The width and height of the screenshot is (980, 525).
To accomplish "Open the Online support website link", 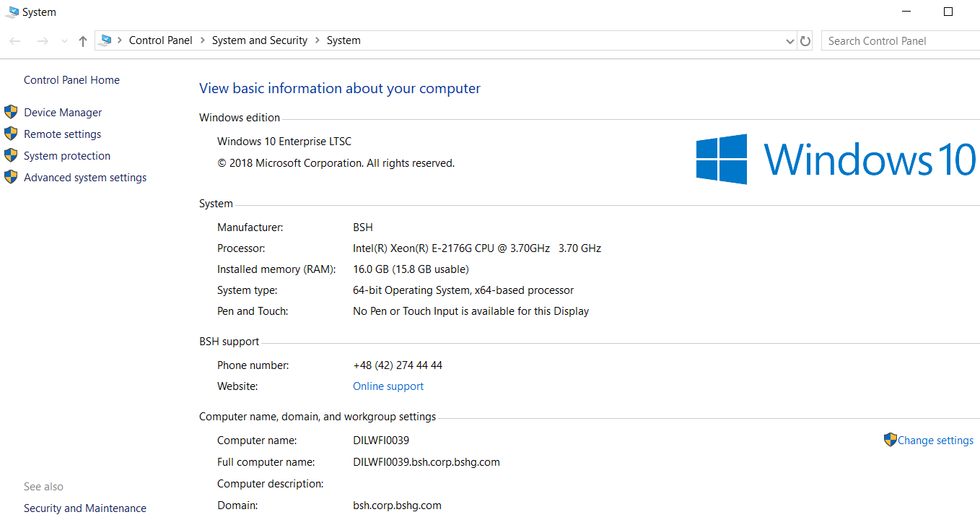I will coord(388,386).
